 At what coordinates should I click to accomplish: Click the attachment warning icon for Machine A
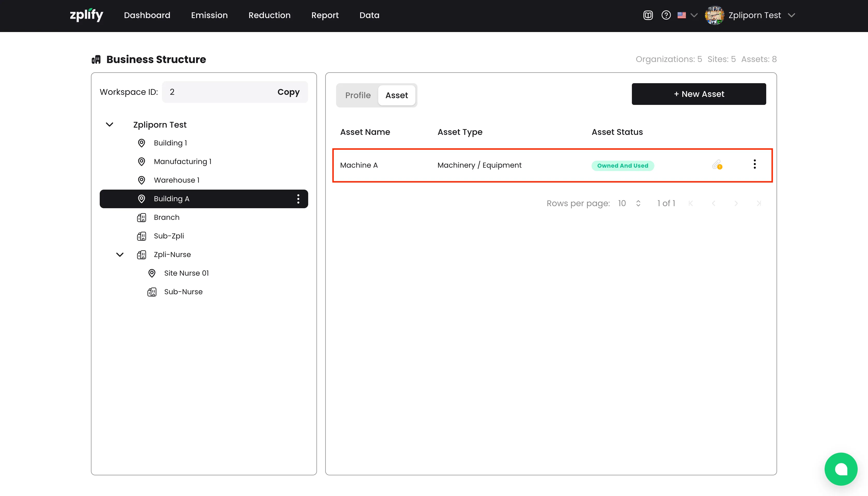pos(717,165)
